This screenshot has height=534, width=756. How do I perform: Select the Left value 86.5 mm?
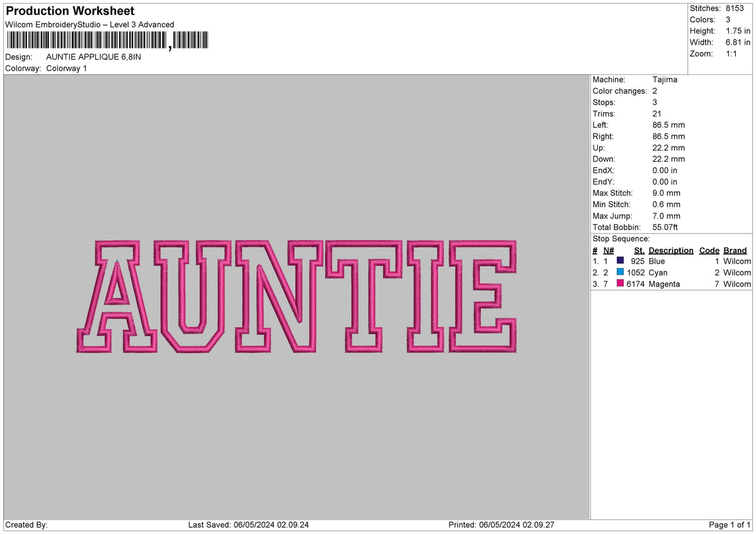coord(669,125)
